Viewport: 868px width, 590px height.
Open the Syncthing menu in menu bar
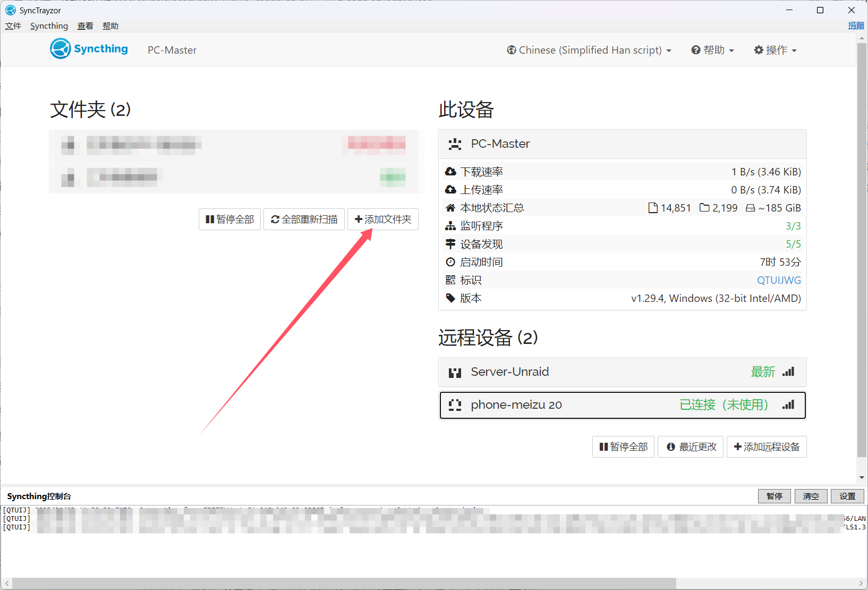click(49, 26)
